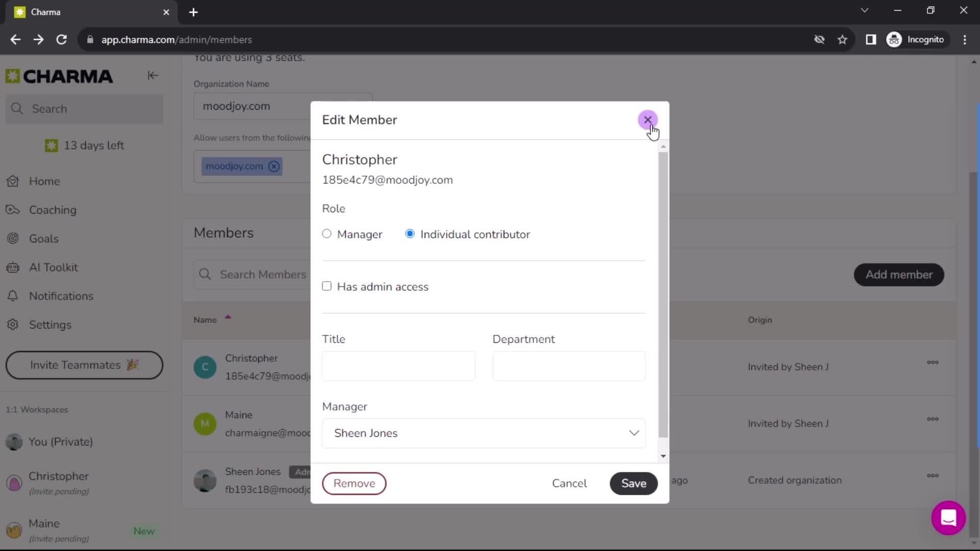The width and height of the screenshot is (980, 551).
Task: Open the Coaching section
Action: click(x=53, y=210)
